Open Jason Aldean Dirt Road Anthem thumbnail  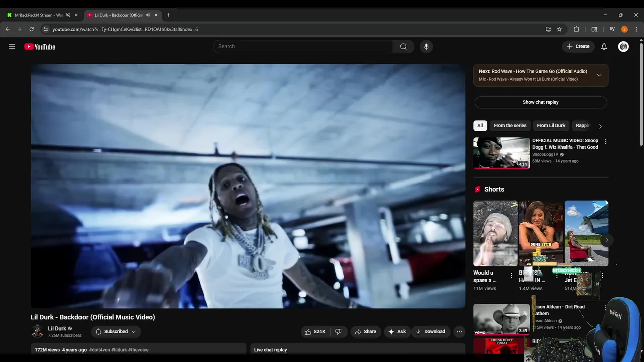(x=502, y=319)
